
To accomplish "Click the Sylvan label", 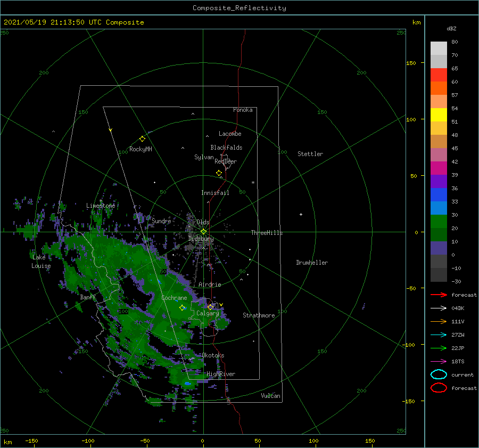I will coord(204,157).
